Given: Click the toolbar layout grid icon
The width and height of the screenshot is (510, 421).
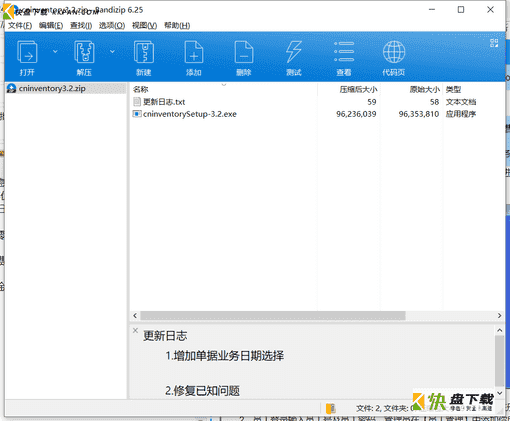Looking at the screenshot, I should coord(494,43).
